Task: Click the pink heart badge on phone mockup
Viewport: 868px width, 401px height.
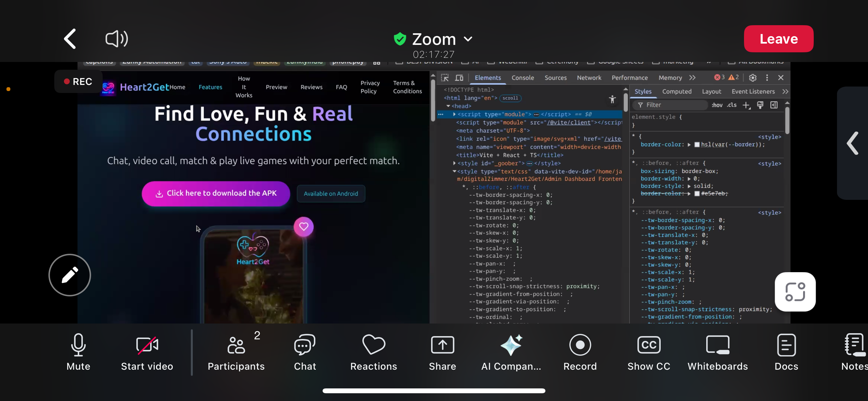Action: pos(303,226)
